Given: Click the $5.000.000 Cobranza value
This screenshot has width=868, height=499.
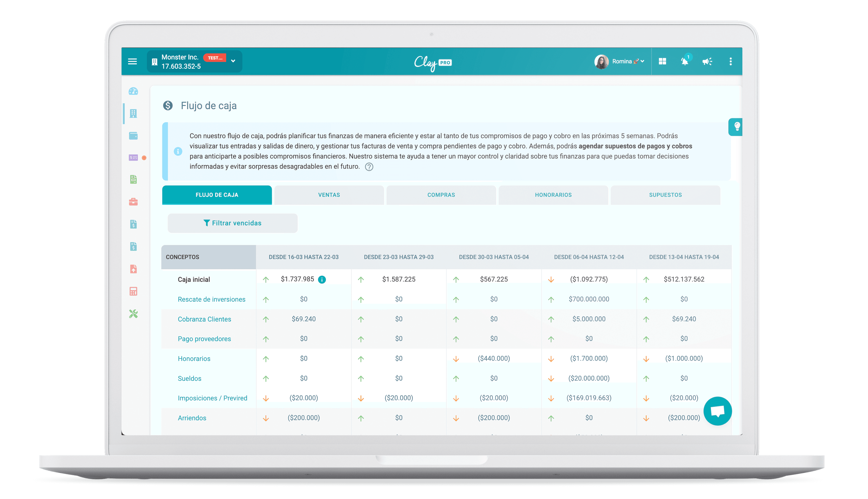Looking at the screenshot, I should (589, 319).
